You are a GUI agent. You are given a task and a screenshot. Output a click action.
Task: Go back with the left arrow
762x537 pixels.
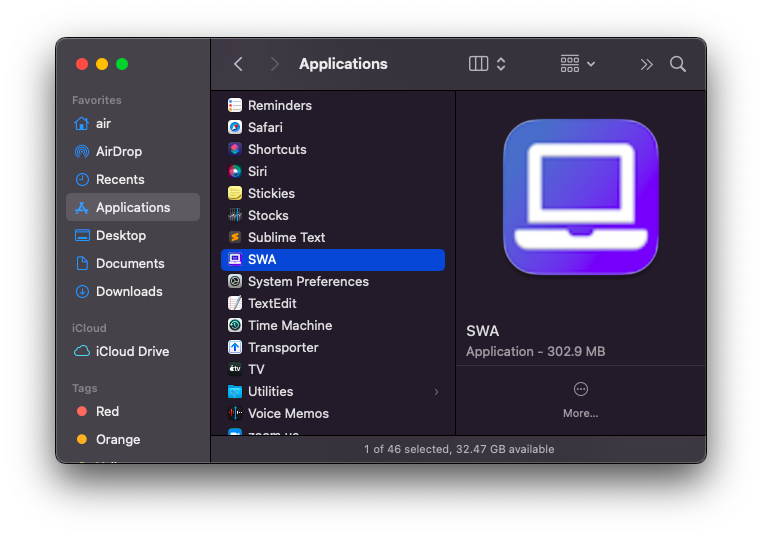pyautogui.click(x=238, y=64)
